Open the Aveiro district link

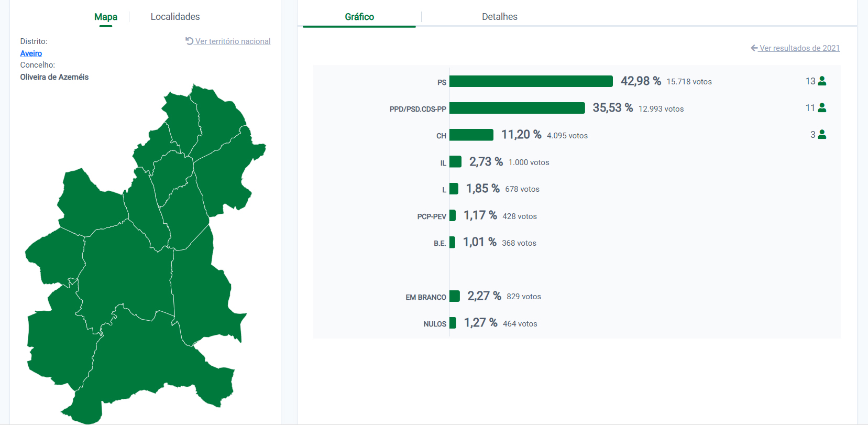tap(31, 53)
